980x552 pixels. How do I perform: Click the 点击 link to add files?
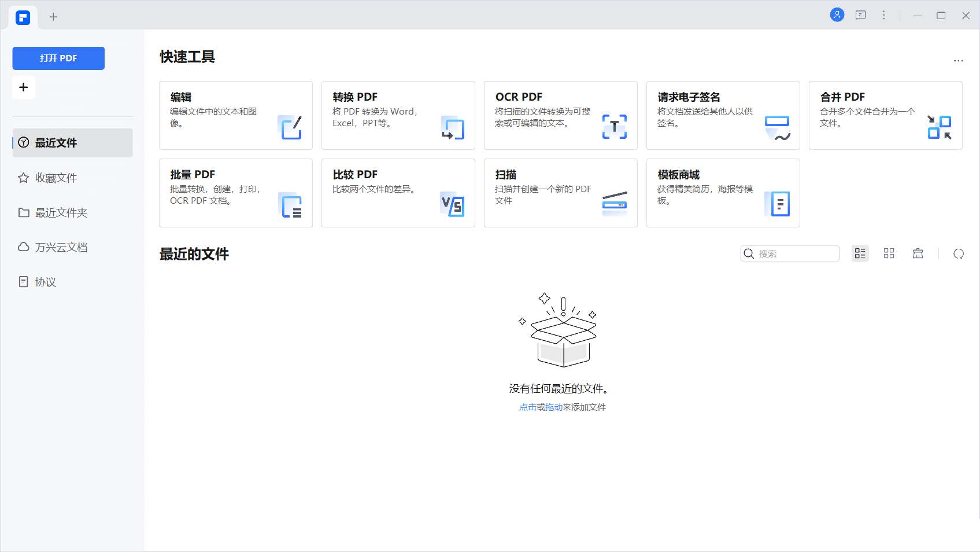(x=527, y=407)
